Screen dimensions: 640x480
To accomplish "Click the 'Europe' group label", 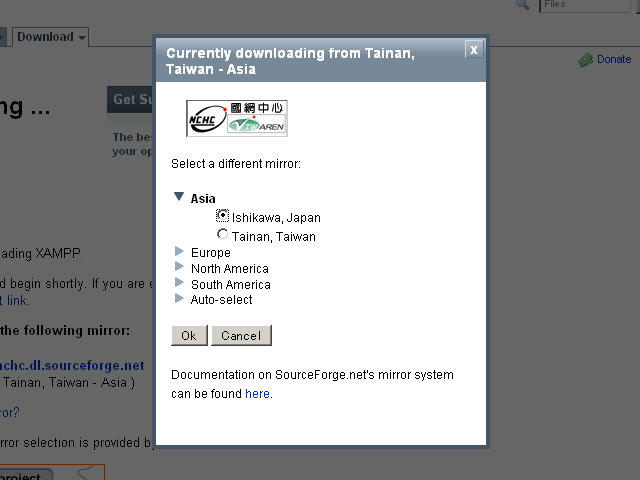I will [x=211, y=253].
